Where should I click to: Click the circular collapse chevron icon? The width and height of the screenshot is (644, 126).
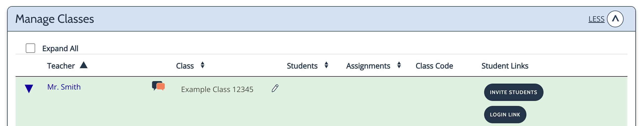[615, 19]
